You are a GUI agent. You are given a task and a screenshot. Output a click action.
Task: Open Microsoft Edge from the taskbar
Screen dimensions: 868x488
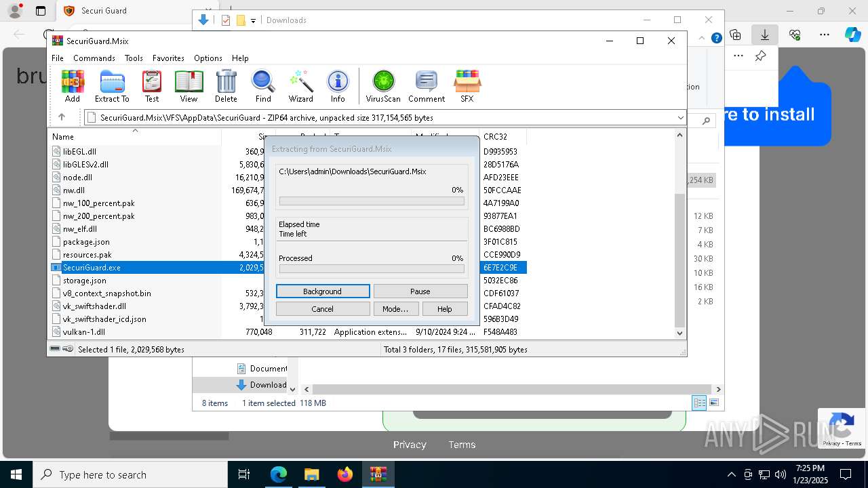[x=279, y=474]
